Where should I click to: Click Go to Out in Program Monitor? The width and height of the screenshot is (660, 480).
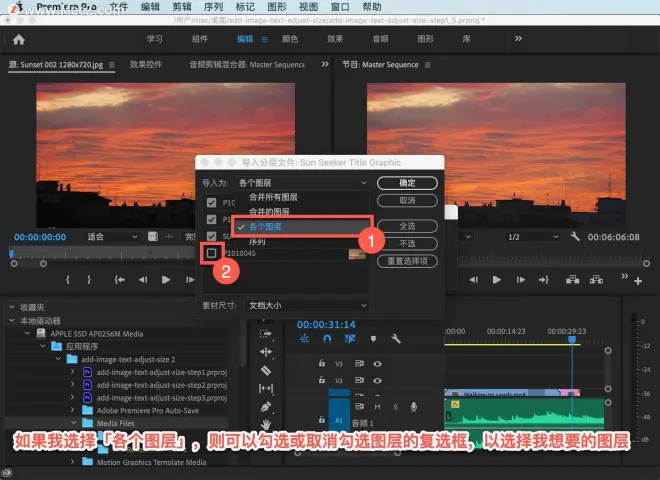tap(544, 280)
